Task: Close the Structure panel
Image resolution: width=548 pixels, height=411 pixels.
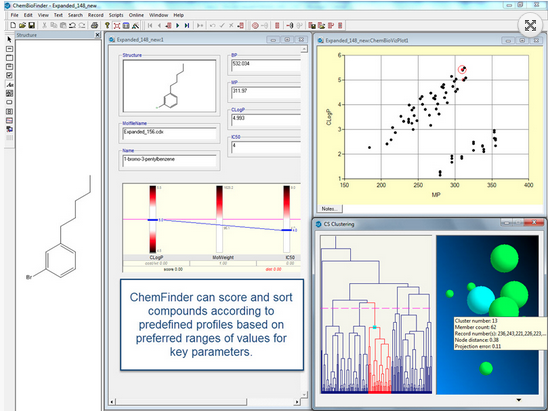Action: [98, 35]
